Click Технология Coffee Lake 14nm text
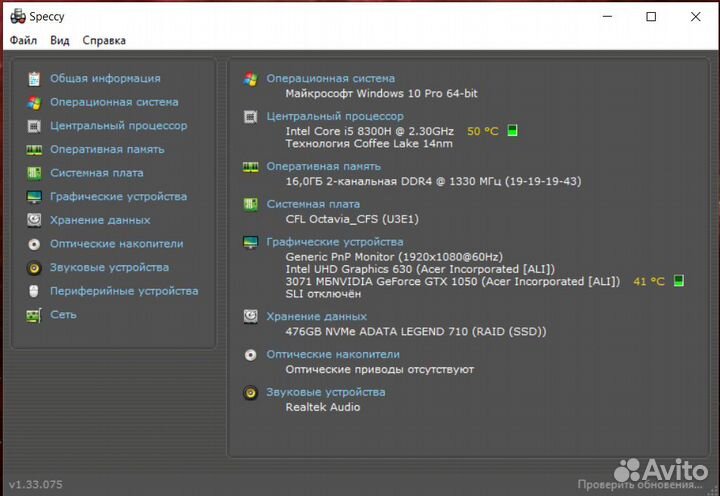 [x=369, y=144]
